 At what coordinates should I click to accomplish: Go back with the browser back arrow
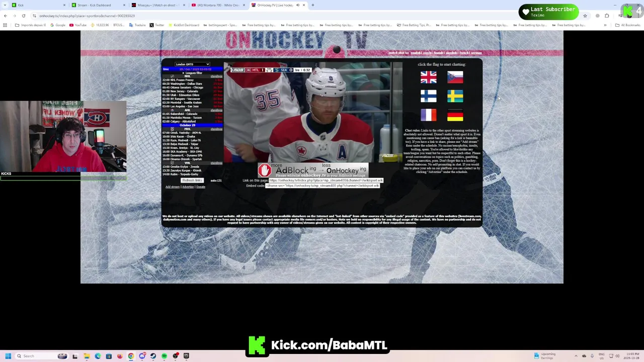tap(6, 16)
